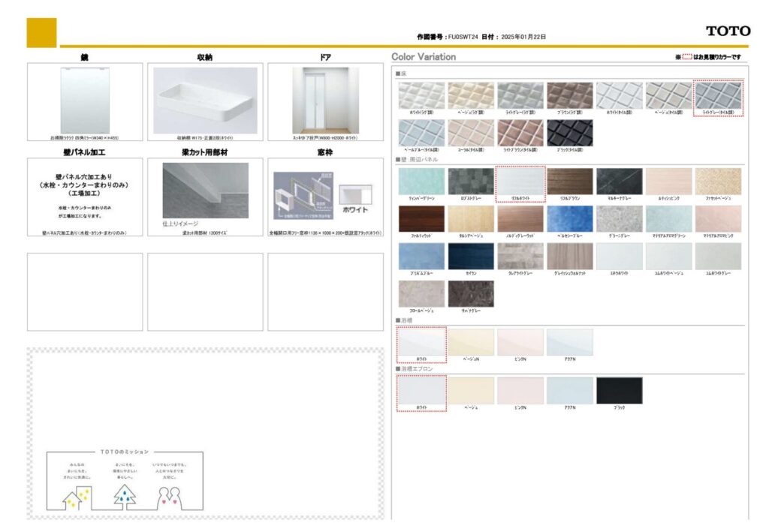769x532 pixels.
Task: Click the yellow square in top-left corner
Action: [x=41, y=32]
